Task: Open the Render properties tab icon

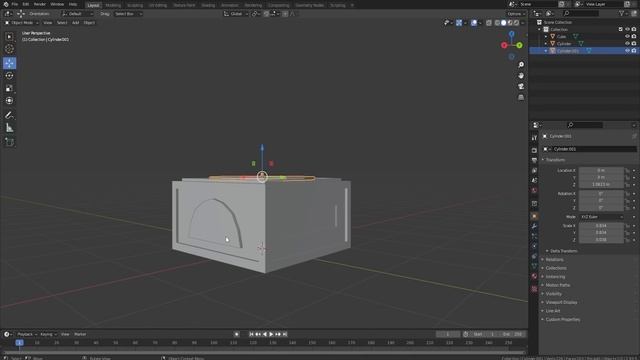Action: coord(534,150)
